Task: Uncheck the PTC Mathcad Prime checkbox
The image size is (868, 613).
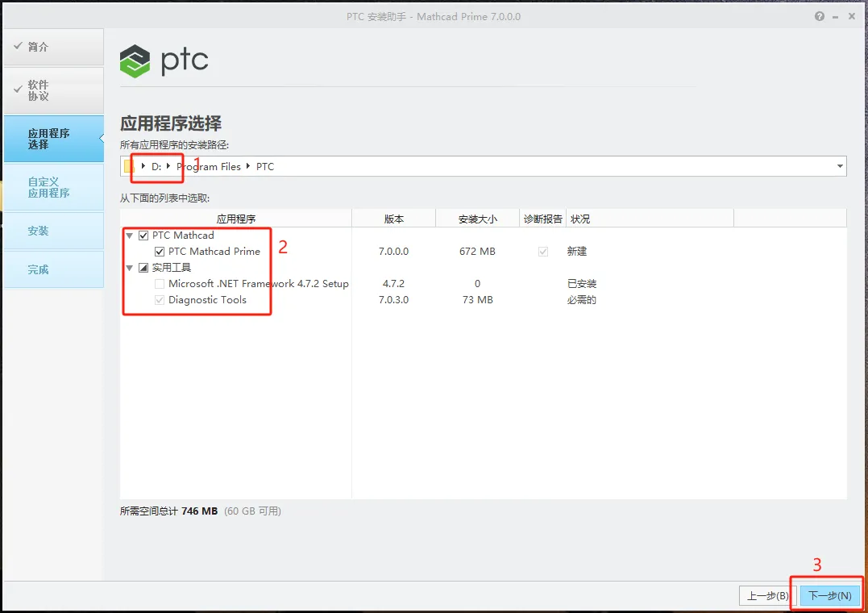Action: pos(160,252)
